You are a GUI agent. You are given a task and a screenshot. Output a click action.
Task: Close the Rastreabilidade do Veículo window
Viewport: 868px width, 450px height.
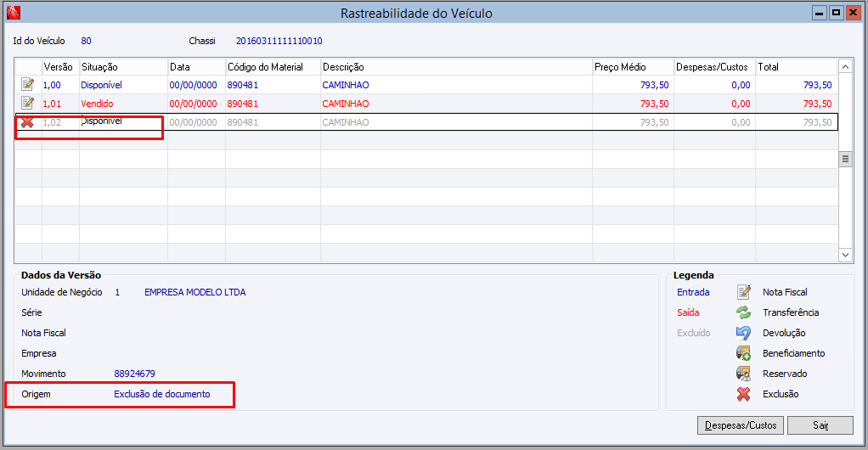(853, 13)
